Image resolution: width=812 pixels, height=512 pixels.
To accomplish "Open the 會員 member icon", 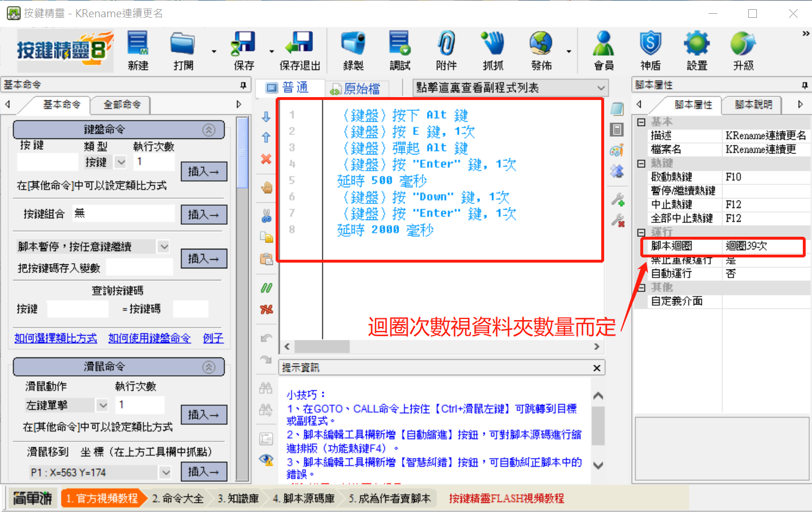I will pos(604,51).
